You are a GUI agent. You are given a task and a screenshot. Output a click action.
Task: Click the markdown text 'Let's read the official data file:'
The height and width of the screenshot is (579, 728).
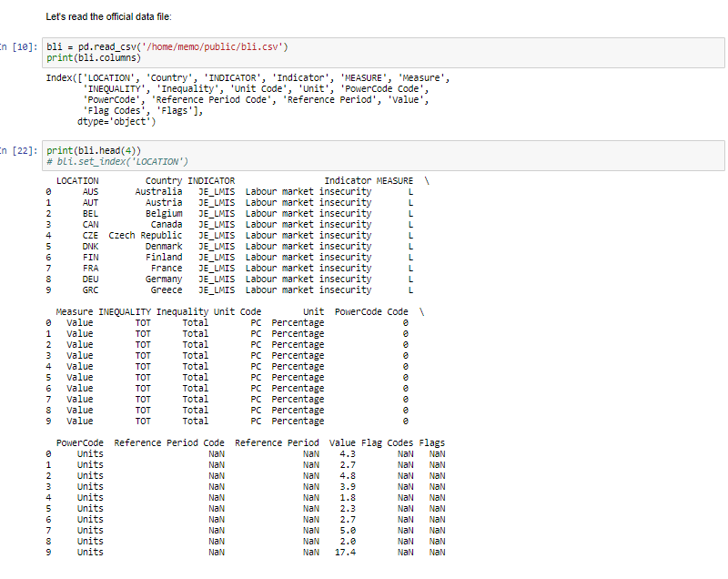coord(108,16)
